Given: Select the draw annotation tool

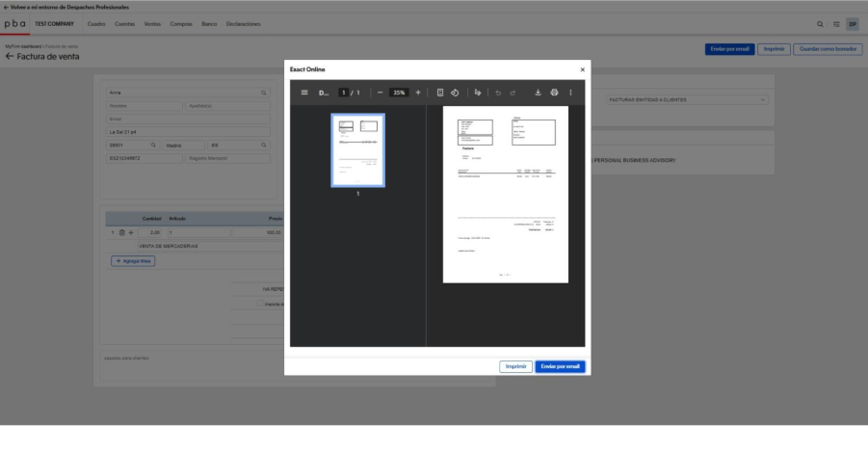Looking at the screenshot, I should [478, 93].
